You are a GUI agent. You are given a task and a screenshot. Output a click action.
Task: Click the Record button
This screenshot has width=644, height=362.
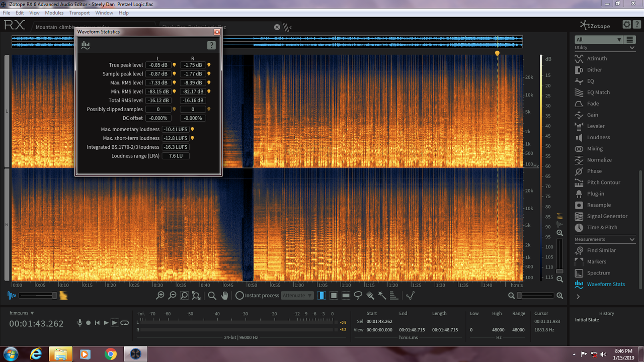pos(89,323)
